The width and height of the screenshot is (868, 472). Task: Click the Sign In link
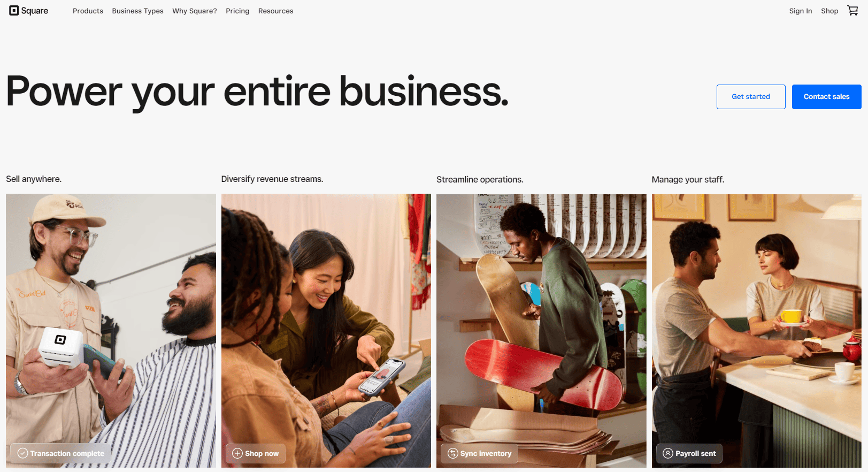(x=801, y=11)
